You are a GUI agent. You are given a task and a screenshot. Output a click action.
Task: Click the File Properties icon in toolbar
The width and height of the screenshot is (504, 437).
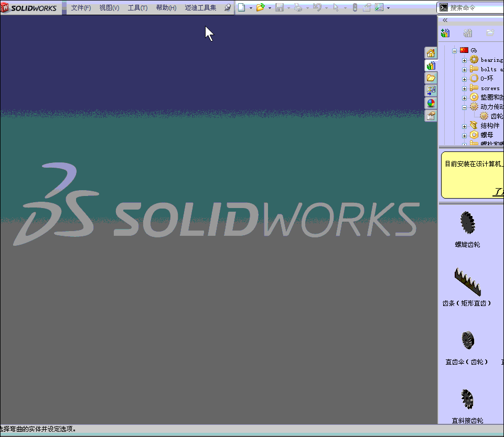(367, 7)
